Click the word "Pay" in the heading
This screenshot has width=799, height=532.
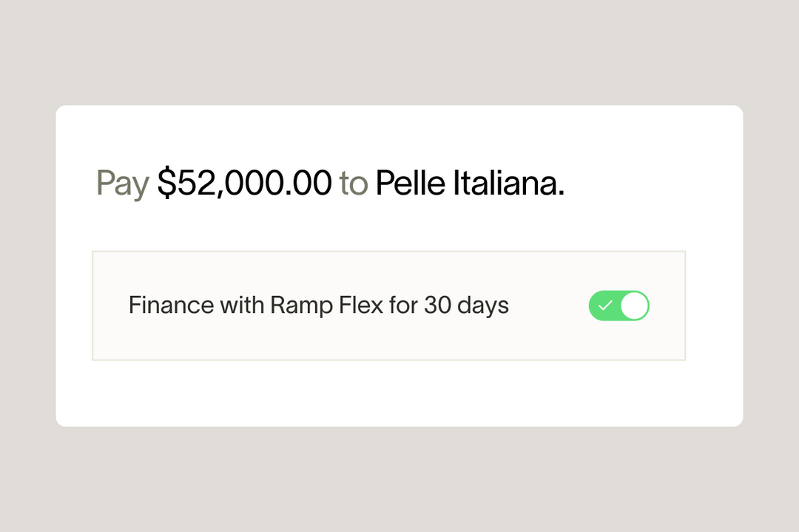click(x=122, y=183)
